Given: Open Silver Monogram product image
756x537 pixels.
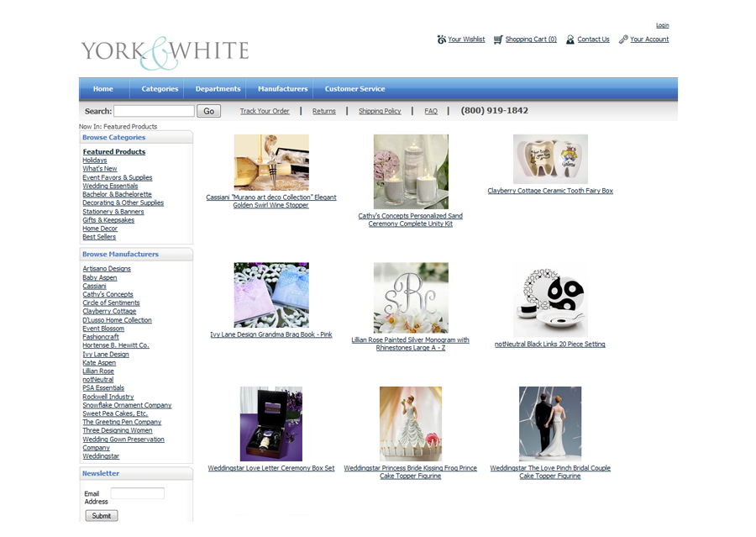Looking at the screenshot, I should tap(411, 297).
